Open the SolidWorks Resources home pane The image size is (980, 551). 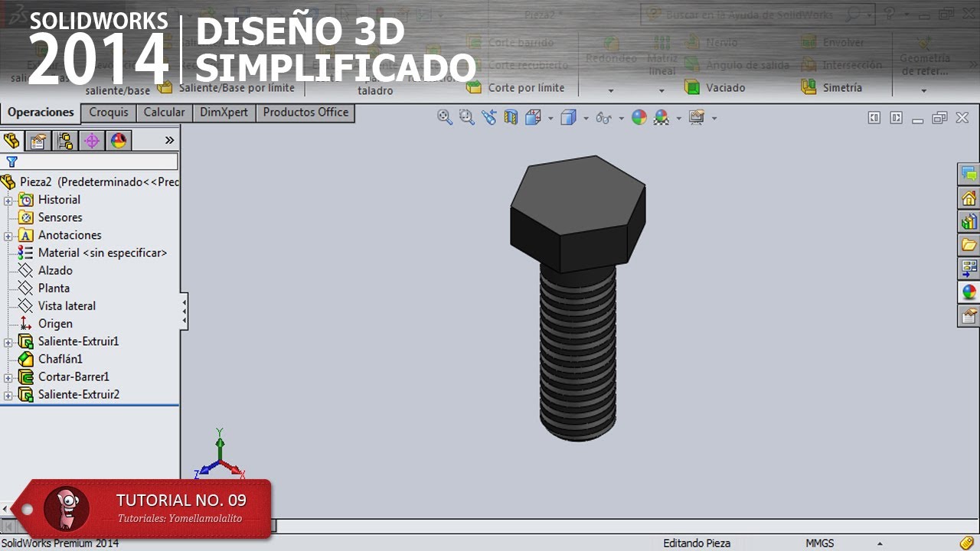pyautogui.click(x=969, y=198)
